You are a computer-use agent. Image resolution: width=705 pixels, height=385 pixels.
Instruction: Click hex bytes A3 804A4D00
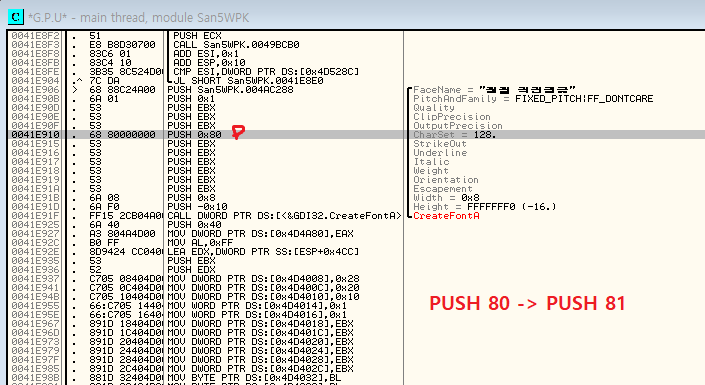[122, 233]
